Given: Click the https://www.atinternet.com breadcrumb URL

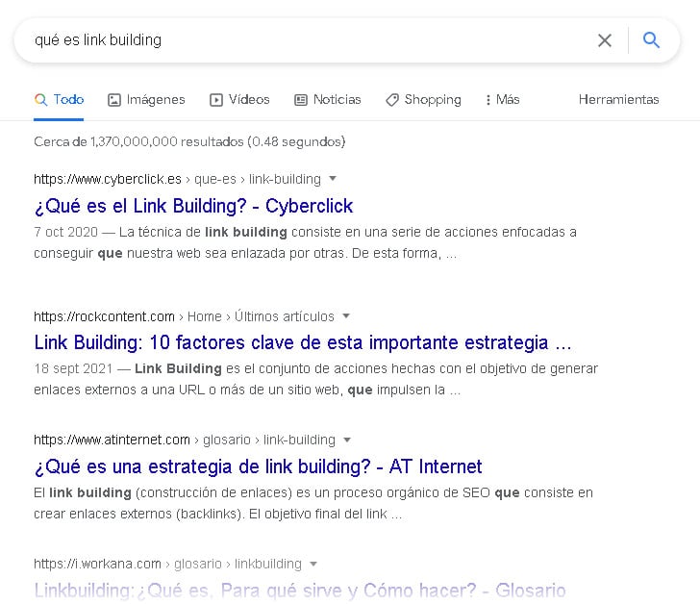Looking at the screenshot, I should pyautogui.click(x=112, y=440).
